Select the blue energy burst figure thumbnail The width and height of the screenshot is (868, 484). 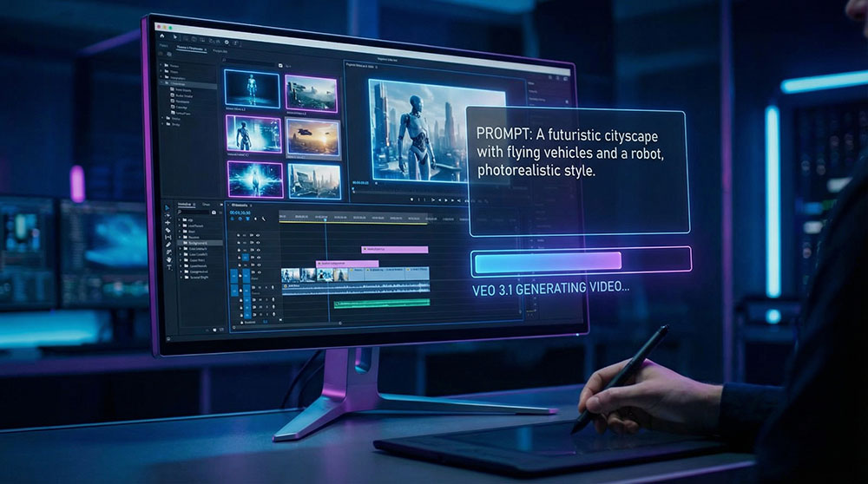[x=254, y=180]
